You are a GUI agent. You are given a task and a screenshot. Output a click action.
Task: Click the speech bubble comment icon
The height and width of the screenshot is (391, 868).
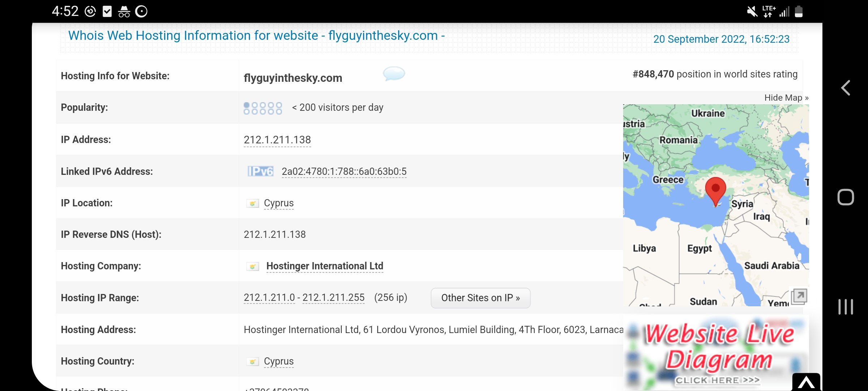(393, 73)
